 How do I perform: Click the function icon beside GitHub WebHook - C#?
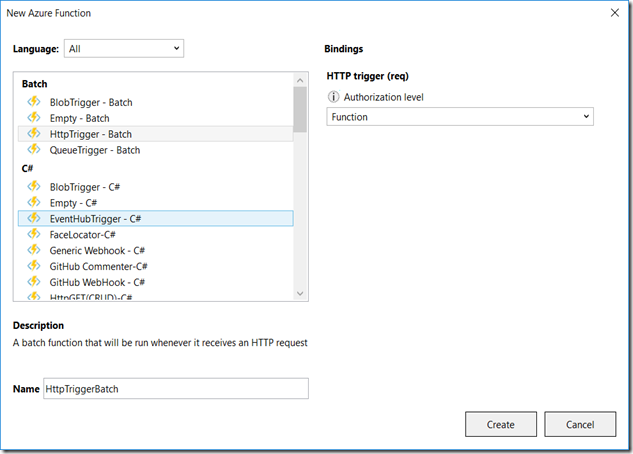coord(34,282)
